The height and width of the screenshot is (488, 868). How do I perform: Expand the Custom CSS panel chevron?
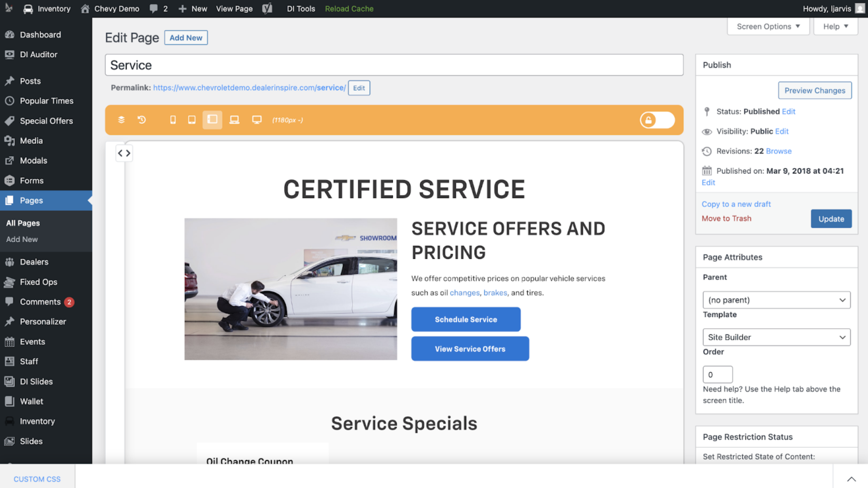pyautogui.click(x=851, y=479)
